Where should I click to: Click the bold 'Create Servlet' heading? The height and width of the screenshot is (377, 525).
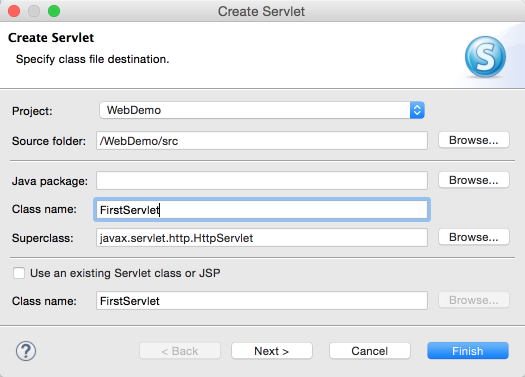pos(51,37)
